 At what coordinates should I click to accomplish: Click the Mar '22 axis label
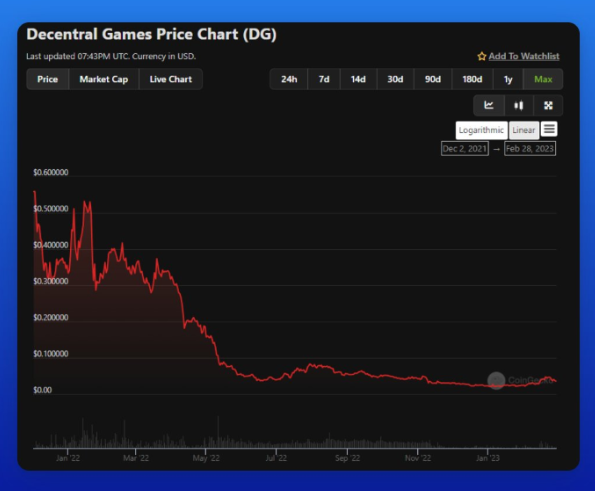point(136,458)
